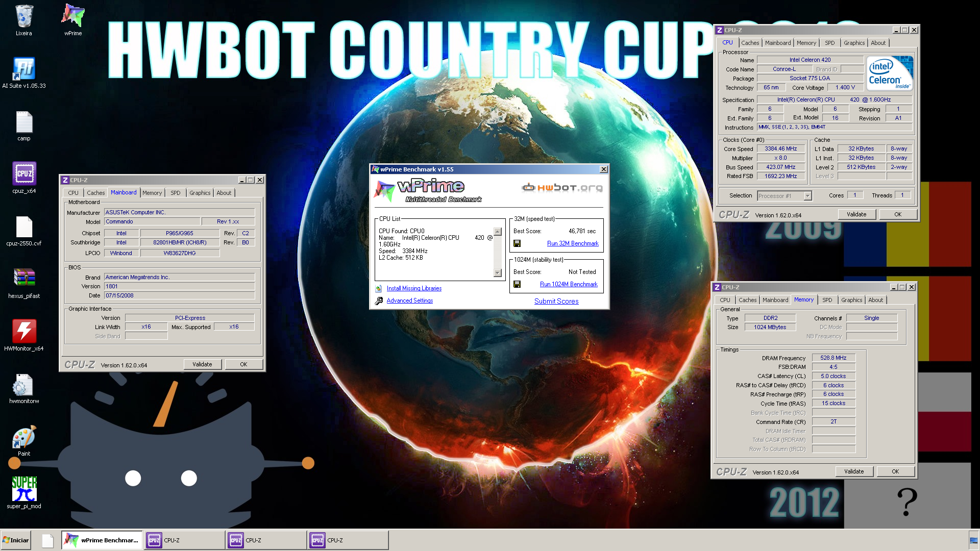Select CPU tab in Mainboard CPU-Z window
Screen dimensions: 980x551
73,193
